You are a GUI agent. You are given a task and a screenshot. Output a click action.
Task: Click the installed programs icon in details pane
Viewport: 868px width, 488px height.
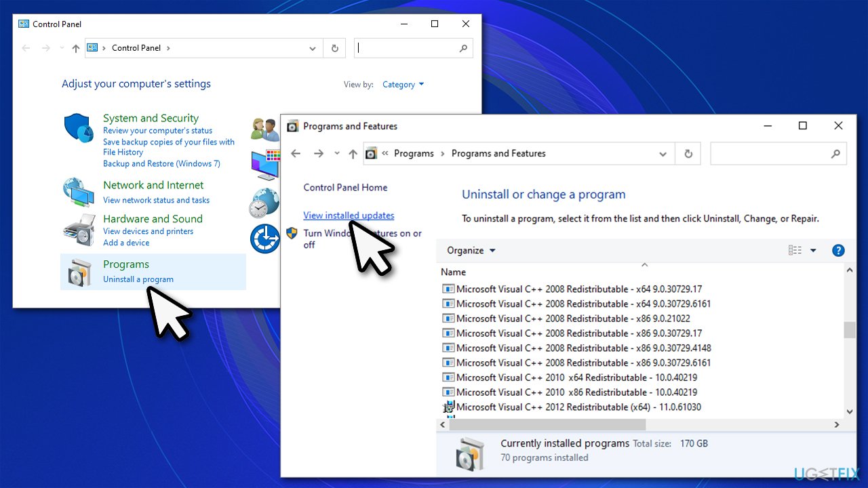point(470,453)
